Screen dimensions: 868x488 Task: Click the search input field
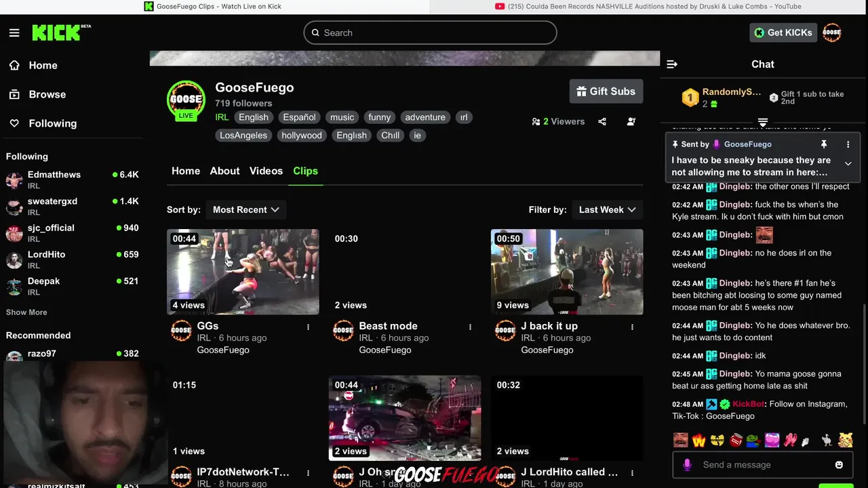click(x=430, y=33)
